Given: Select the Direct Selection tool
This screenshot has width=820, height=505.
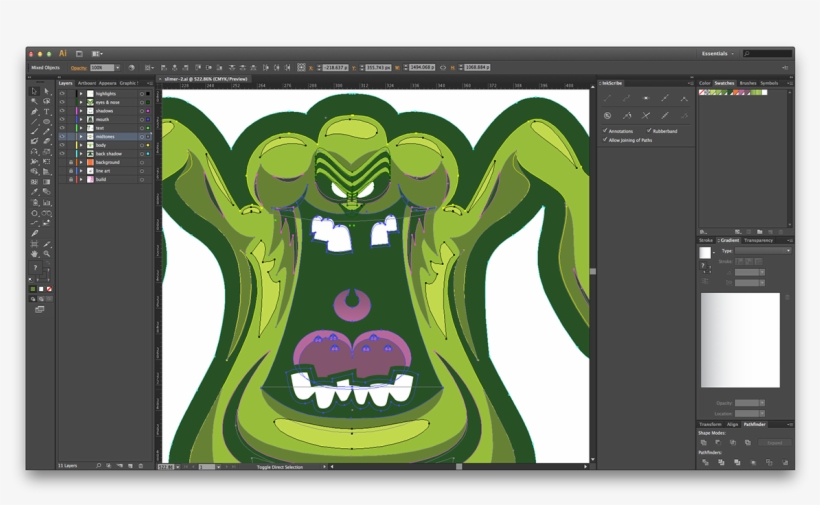Looking at the screenshot, I should [47, 91].
